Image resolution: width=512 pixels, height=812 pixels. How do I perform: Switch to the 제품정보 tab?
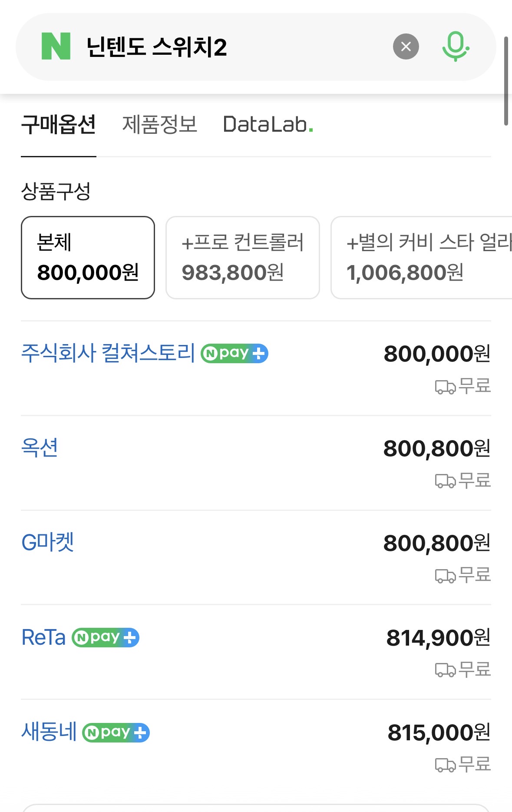click(159, 125)
